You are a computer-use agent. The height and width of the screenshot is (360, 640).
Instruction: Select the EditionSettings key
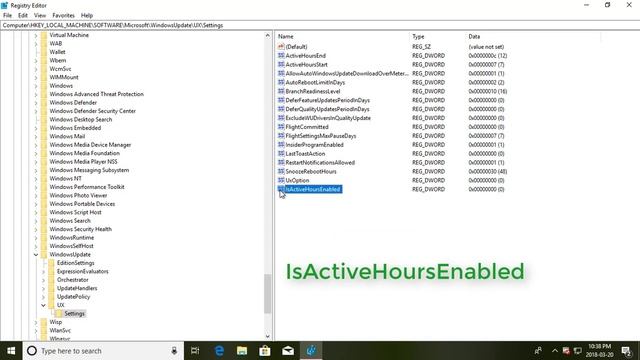point(76,263)
